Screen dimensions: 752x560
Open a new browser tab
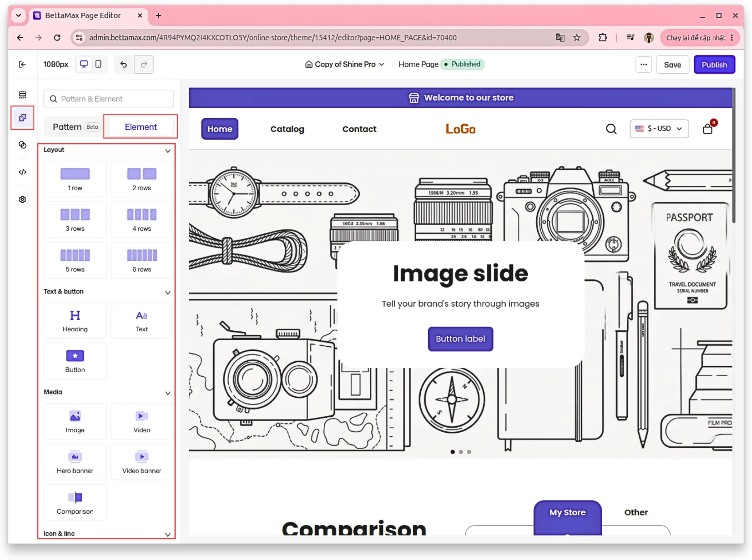point(159,15)
